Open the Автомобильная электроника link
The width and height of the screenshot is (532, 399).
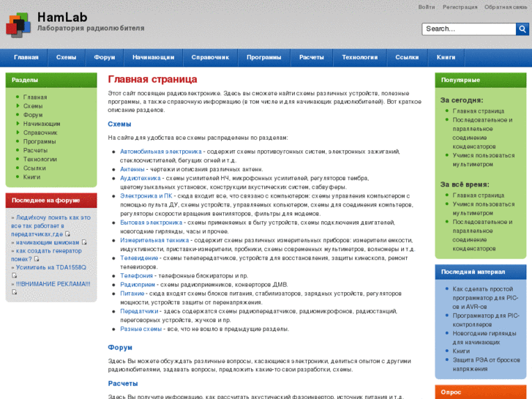(x=161, y=152)
